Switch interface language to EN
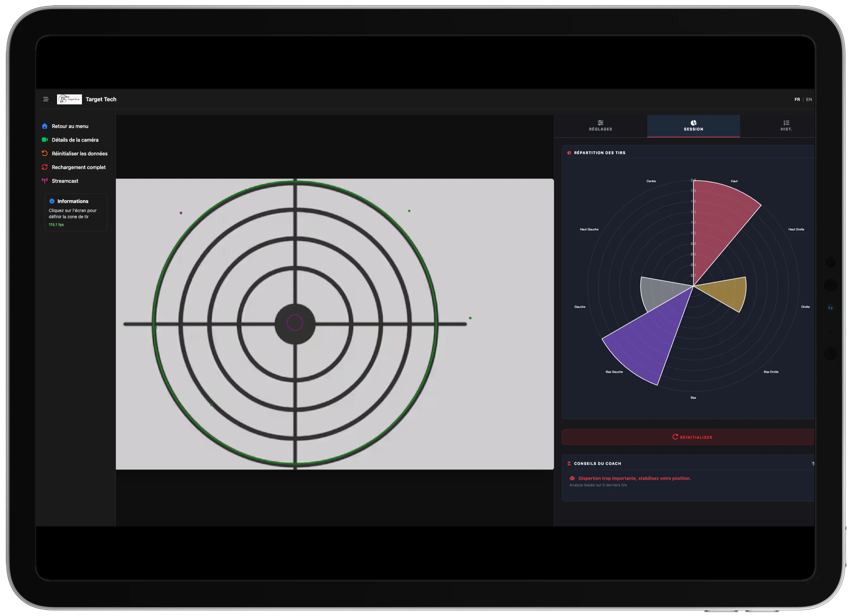Image resolution: width=851 pixels, height=616 pixels. pos(809,99)
